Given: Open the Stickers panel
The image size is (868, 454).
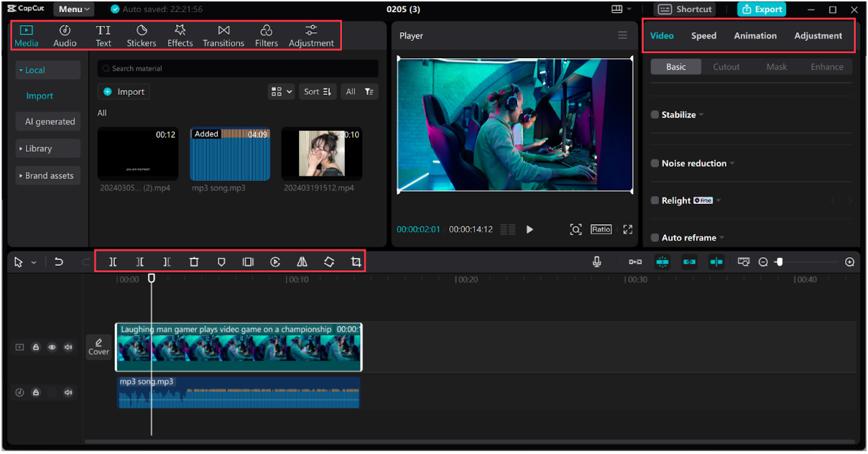Looking at the screenshot, I should [142, 36].
